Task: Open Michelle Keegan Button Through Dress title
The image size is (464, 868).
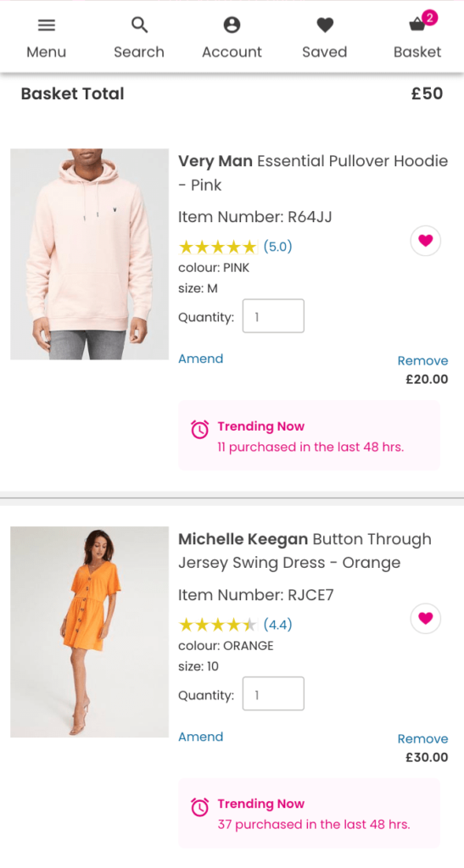Action: point(305,551)
